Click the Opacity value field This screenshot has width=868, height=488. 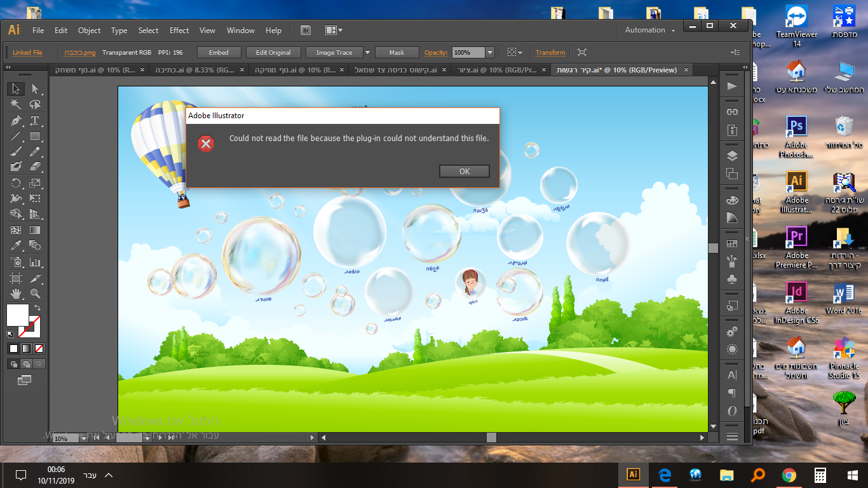pos(468,53)
